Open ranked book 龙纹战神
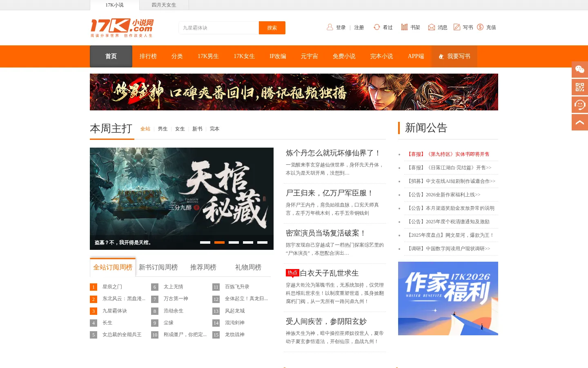588x368 pixels. click(x=235, y=335)
